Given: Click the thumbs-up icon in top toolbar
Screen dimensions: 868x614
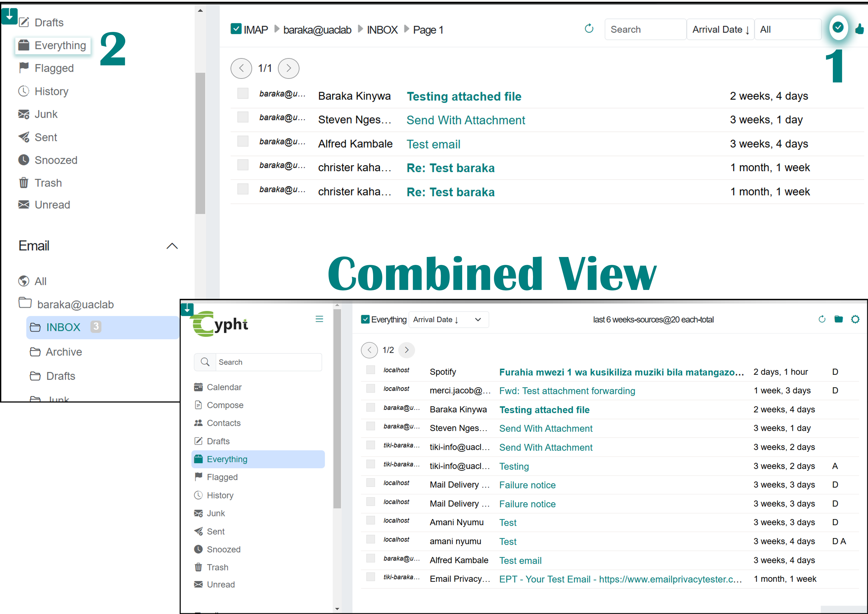Looking at the screenshot, I should 860,29.
